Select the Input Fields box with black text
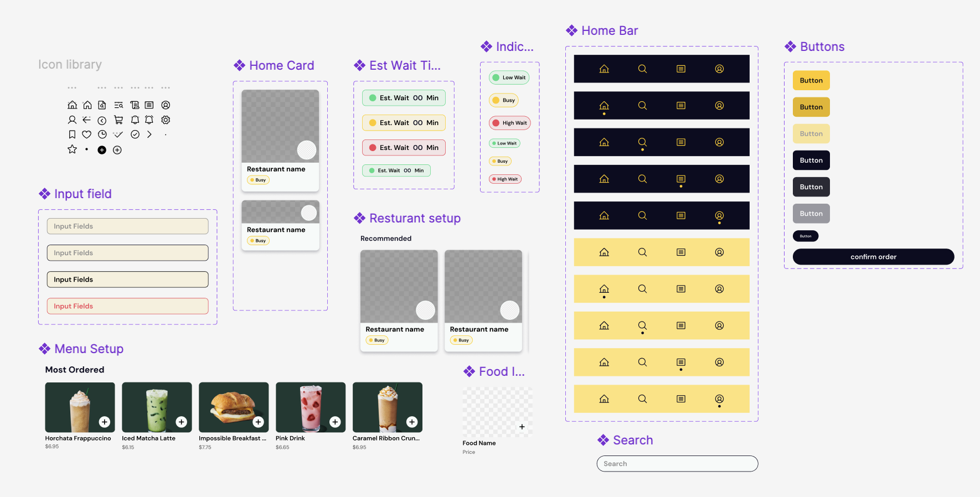The height and width of the screenshot is (497, 980). [128, 279]
